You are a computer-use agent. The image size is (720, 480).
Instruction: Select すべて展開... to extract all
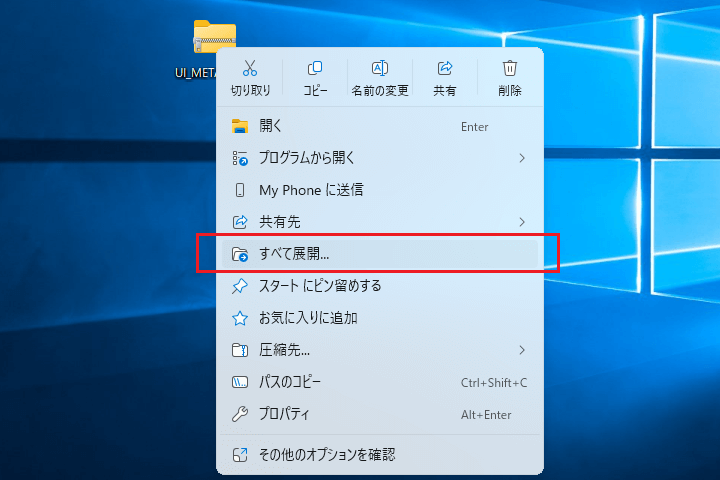point(294,254)
